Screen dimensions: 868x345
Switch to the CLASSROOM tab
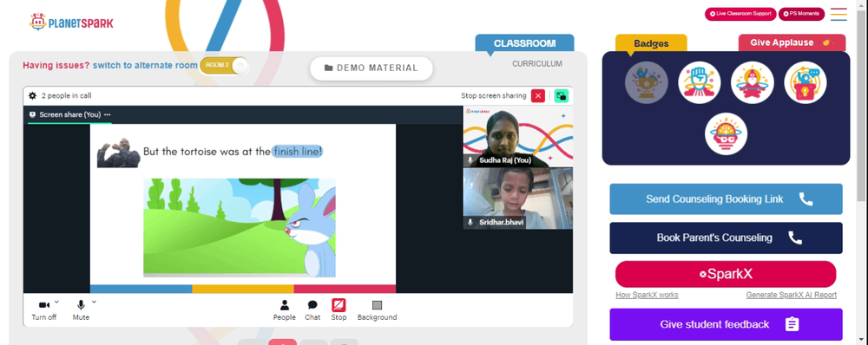pos(524,43)
